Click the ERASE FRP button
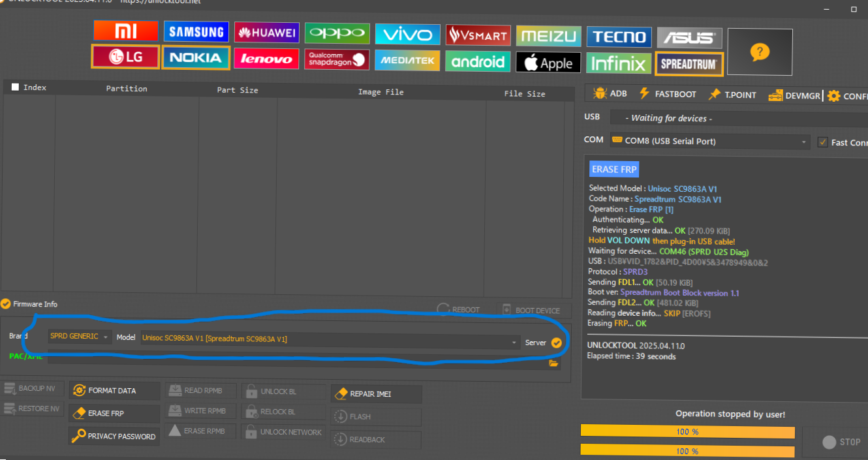The height and width of the screenshot is (460, 868). coord(114,414)
